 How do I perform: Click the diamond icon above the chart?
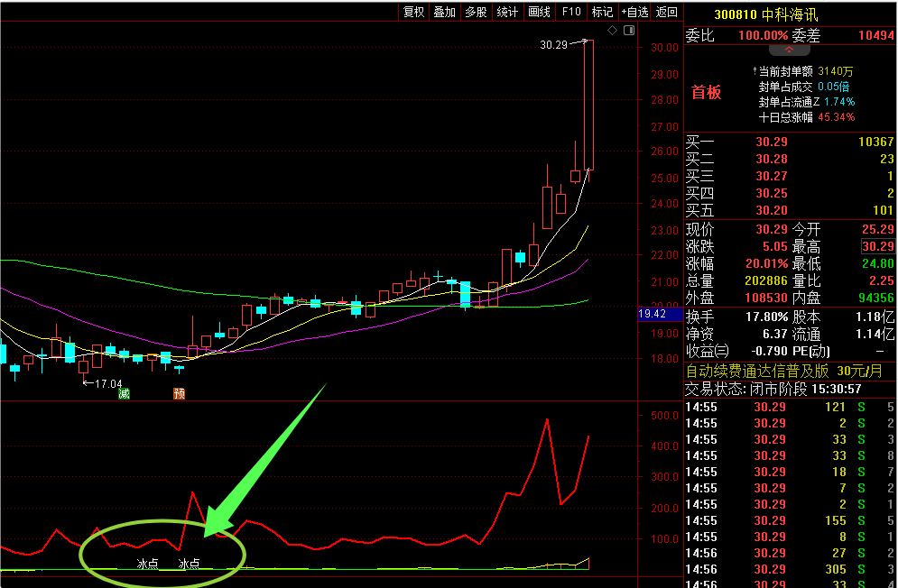coord(612,31)
